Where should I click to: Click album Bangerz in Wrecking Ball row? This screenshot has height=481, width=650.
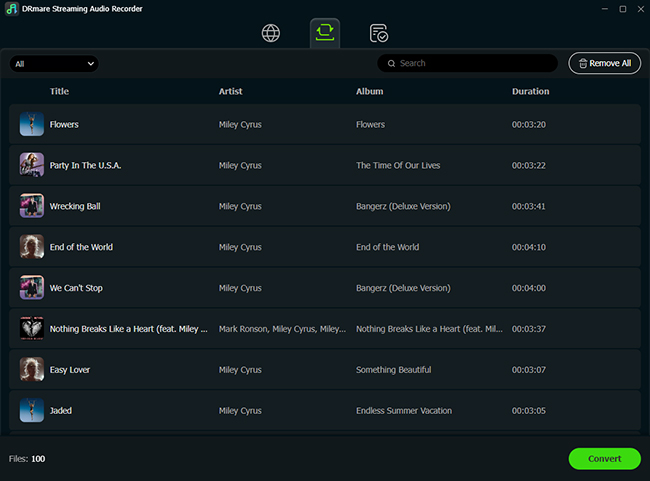click(403, 206)
